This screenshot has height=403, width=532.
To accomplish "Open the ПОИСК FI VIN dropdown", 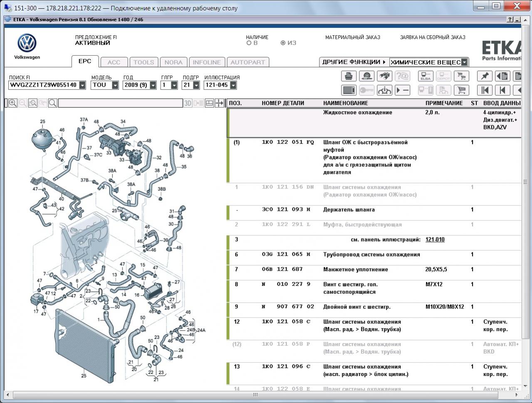I will [x=82, y=85].
